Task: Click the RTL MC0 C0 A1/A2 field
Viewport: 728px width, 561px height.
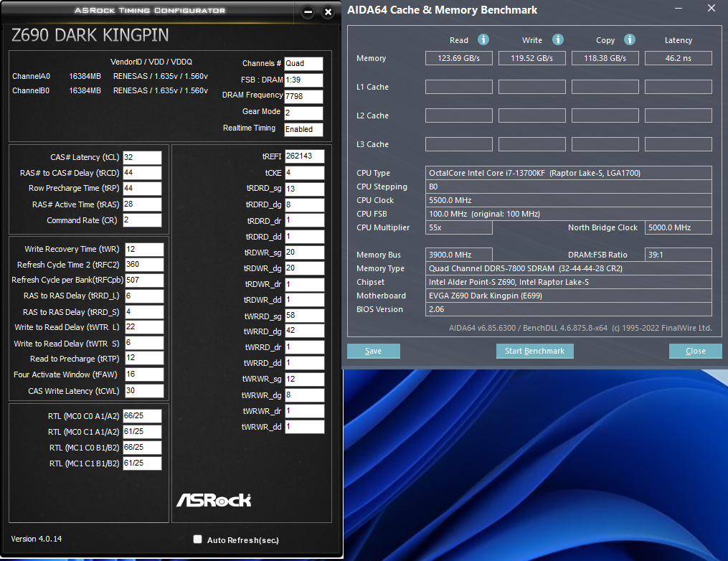Action: click(142, 416)
